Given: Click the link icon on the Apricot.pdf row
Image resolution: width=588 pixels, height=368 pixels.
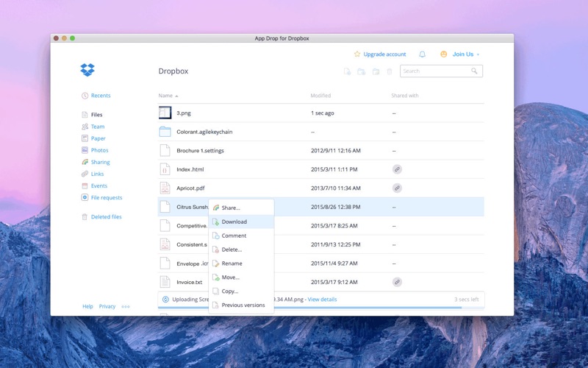Looking at the screenshot, I should pos(397,188).
